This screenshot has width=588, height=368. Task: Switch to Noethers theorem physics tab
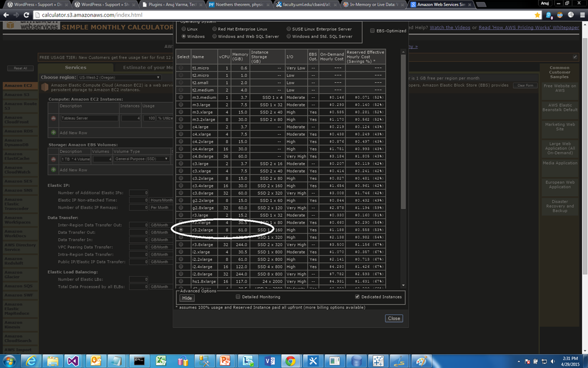(x=241, y=5)
